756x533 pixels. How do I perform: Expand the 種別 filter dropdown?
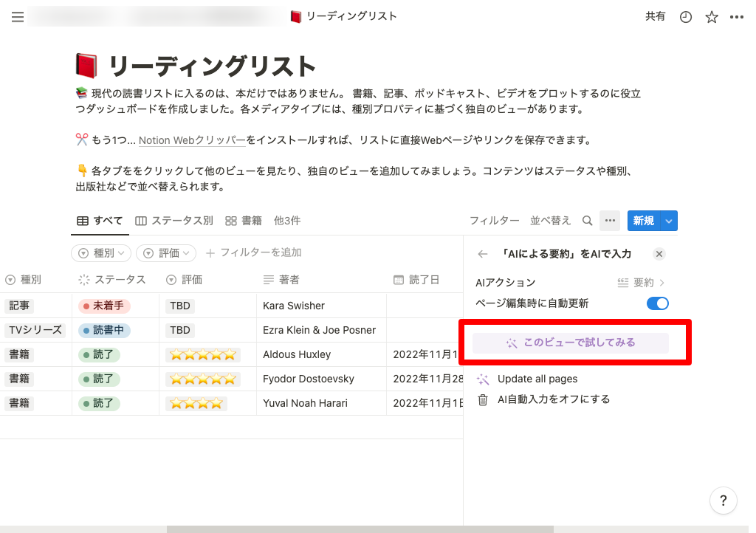click(101, 253)
